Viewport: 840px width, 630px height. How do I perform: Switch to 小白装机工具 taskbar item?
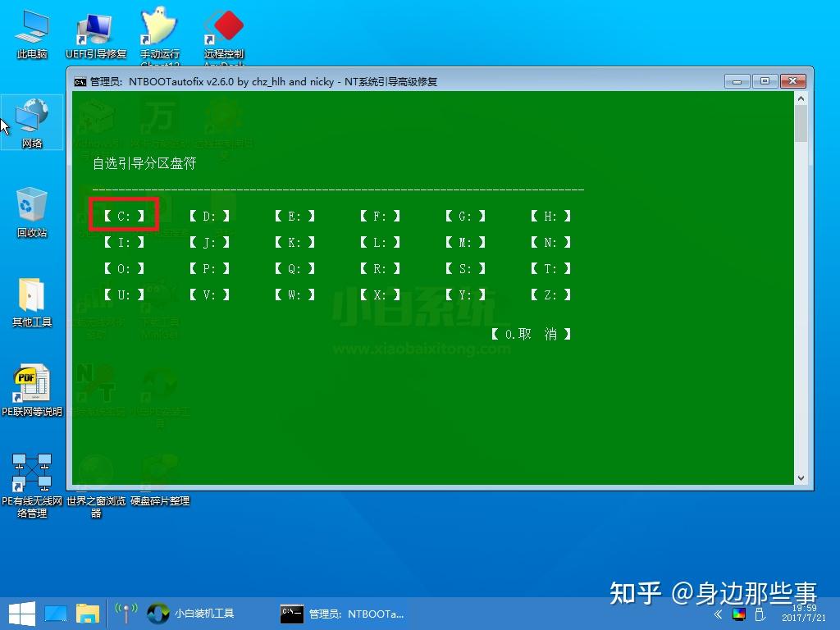coord(191,613)
